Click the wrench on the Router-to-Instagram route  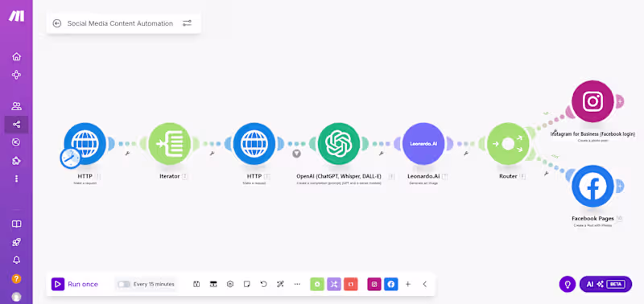554,132
